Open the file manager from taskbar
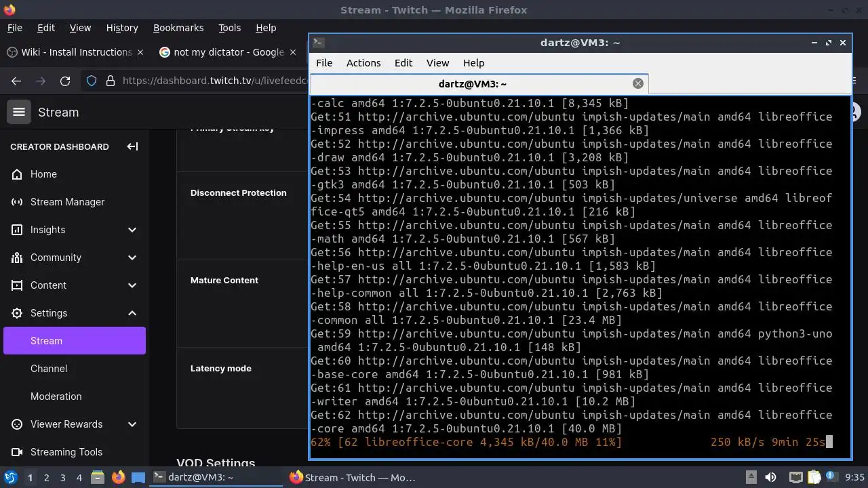This screenshot has height=488, width=868. tap(98, 478)
